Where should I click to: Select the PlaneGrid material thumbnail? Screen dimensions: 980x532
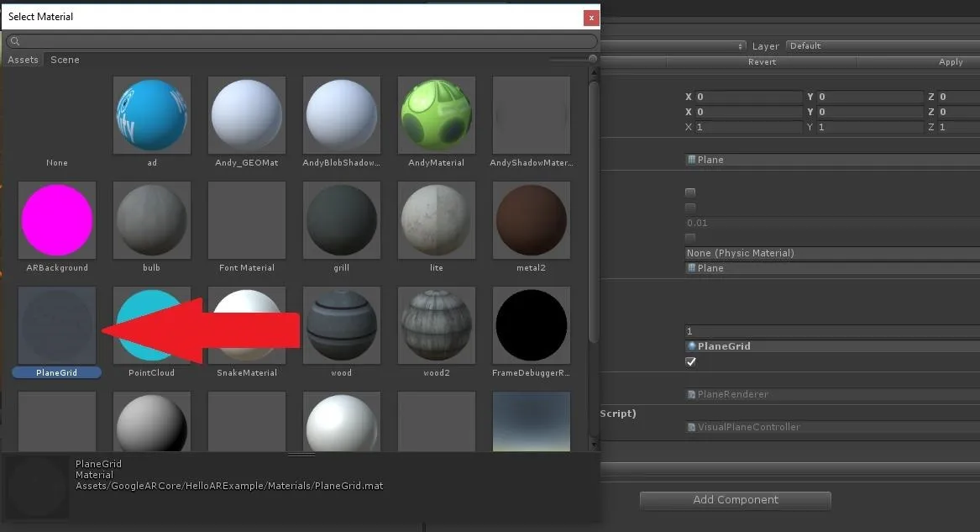click(x=57, y=325)
